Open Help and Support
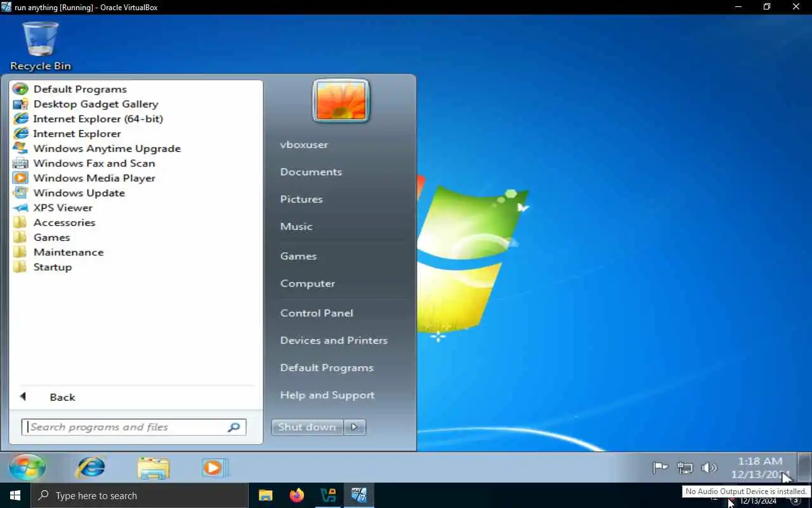This screenshot has width=812, height=508. (327, 395)
